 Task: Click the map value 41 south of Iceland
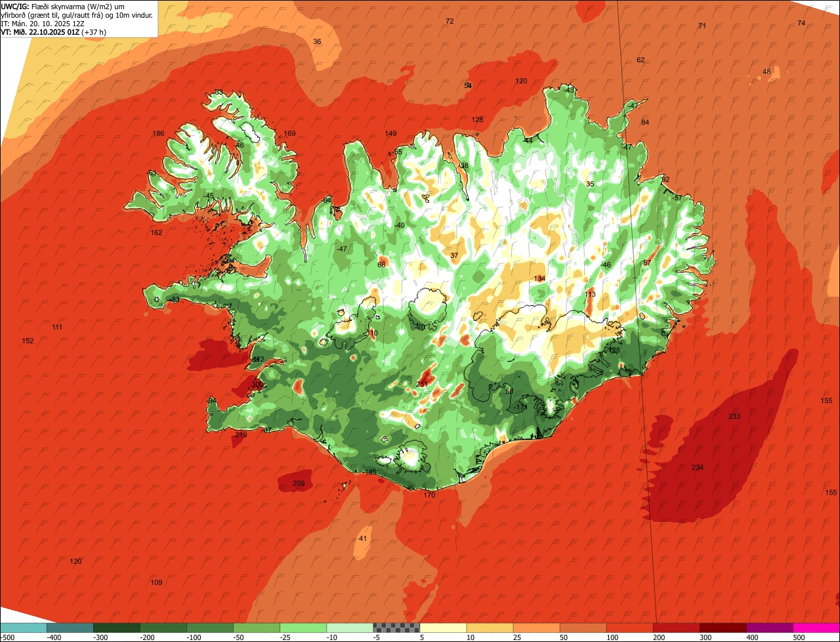tap(363, 539)
